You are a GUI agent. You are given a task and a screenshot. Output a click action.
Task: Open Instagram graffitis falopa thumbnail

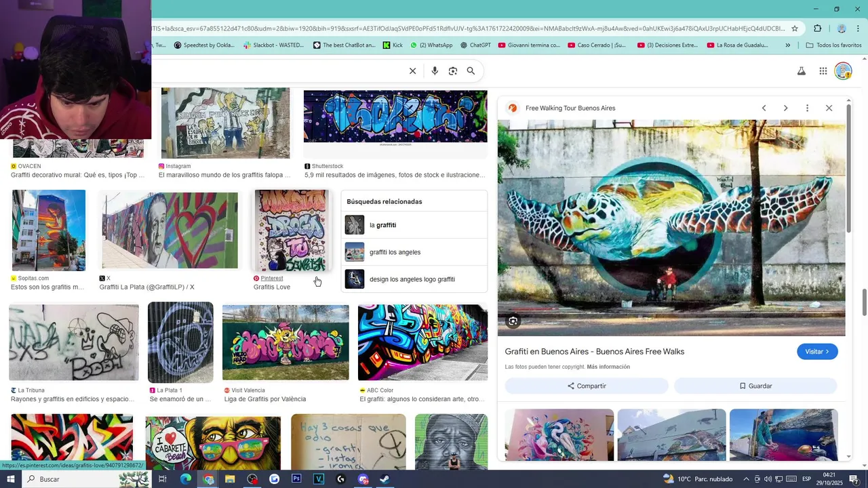pyautogui.click(x=225, y=123)
